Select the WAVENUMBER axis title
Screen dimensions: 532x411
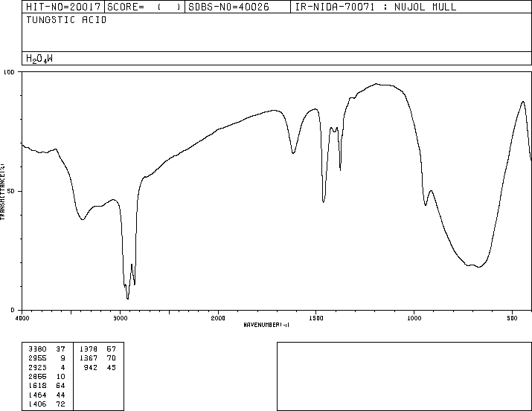pyautogui.click(x=266, y=325)
